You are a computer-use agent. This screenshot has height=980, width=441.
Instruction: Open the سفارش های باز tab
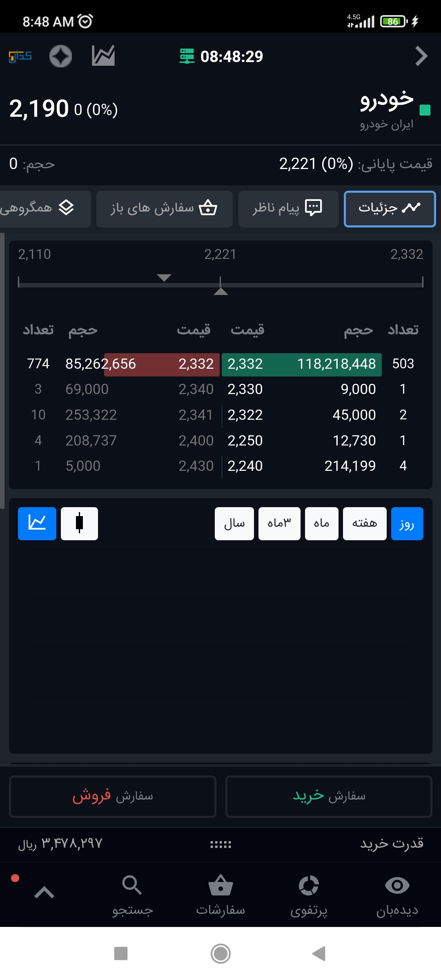(x=165, y=209)
